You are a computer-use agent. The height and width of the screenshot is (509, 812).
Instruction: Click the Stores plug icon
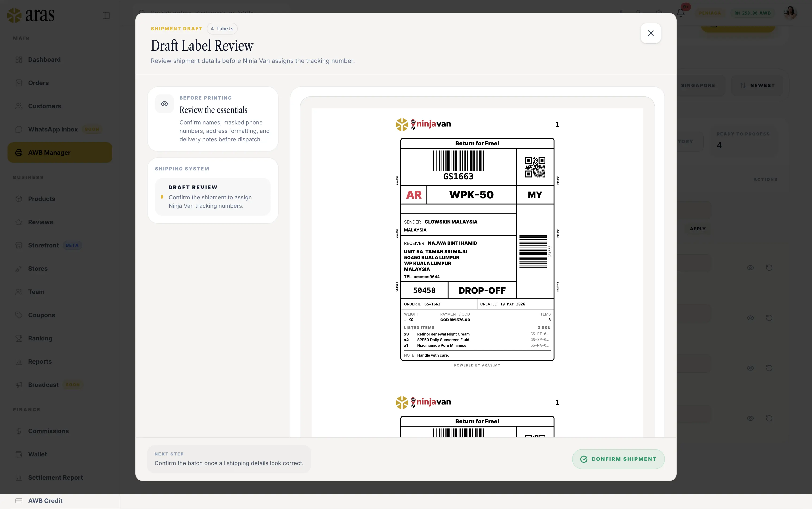pos(19,269)
